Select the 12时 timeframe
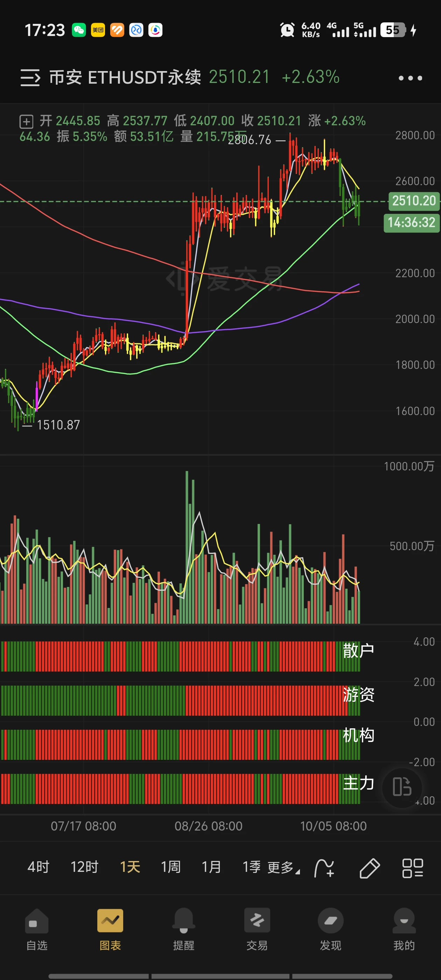The width and height of the screenshot is (441, 980). coord(84,867)
